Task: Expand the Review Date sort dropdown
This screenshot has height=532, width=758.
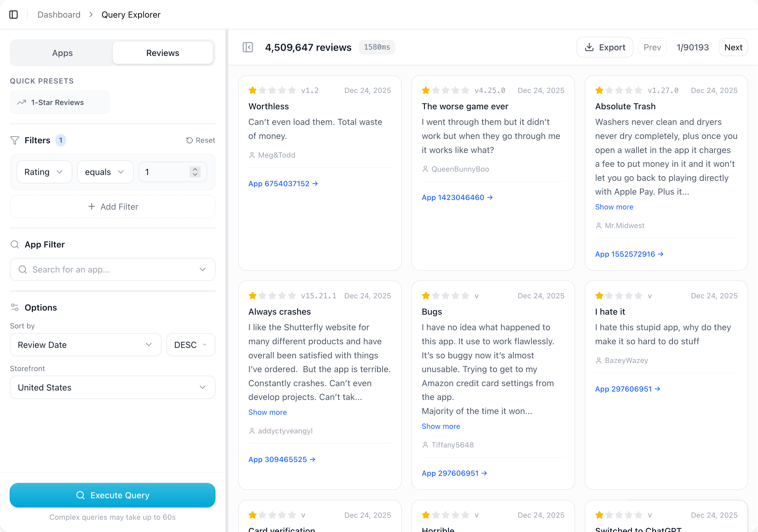Action: [x=85, y=345]
